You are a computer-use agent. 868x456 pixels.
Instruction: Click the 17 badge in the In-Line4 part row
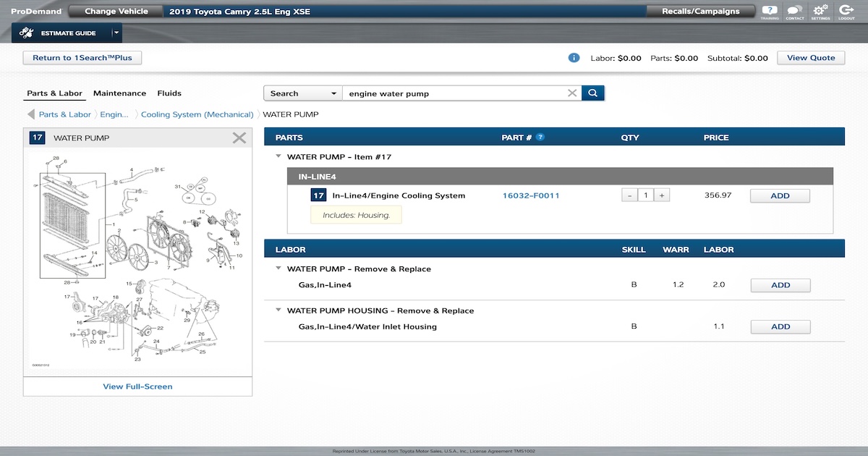tap(318, 195)
